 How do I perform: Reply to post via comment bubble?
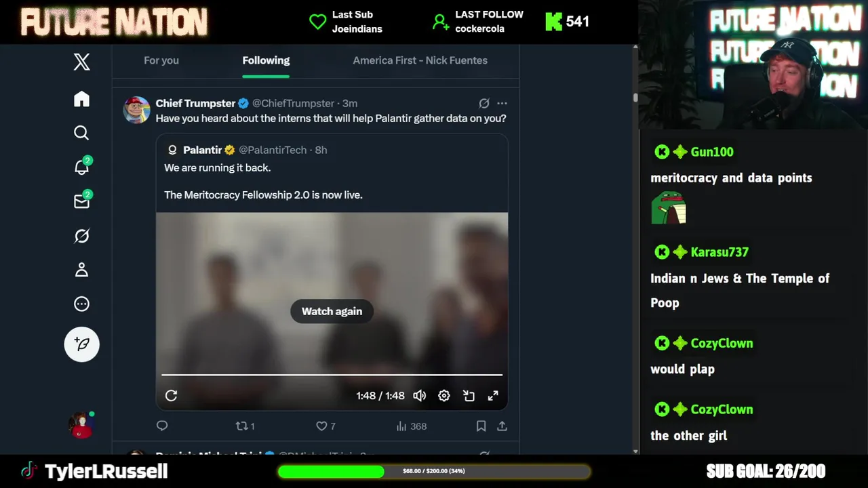click(162, 426)
